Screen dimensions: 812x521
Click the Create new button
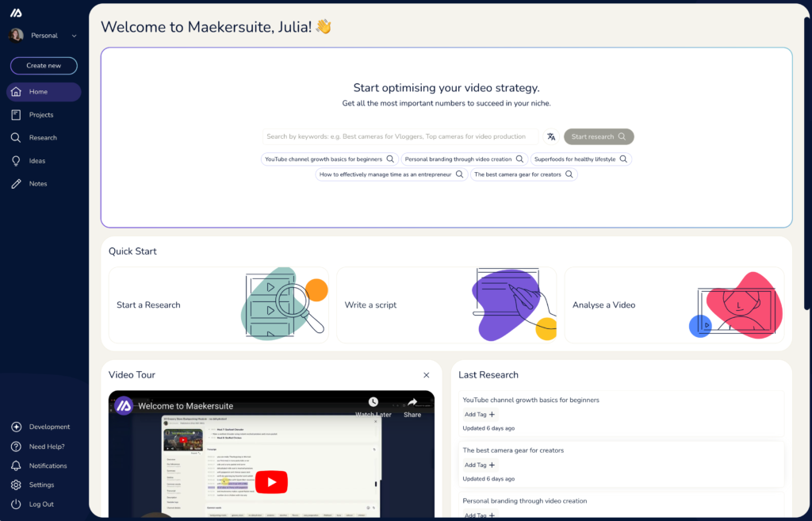click(x=44, y=66)
